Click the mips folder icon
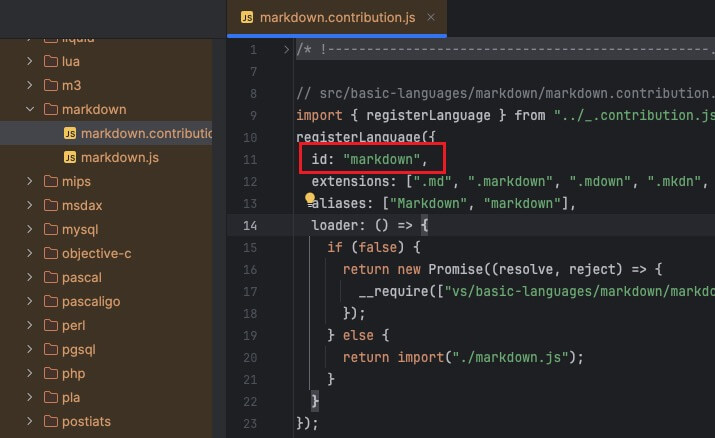Screen dimensions: 715x438 coord(51,181)
